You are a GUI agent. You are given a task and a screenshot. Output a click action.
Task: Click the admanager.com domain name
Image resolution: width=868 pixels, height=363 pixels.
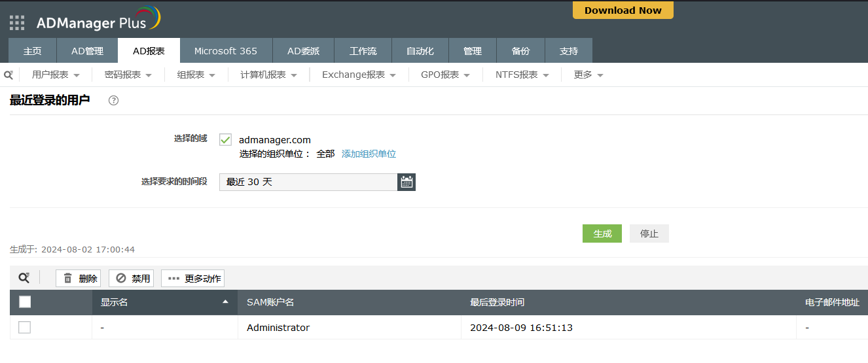[x=275, y=140]
